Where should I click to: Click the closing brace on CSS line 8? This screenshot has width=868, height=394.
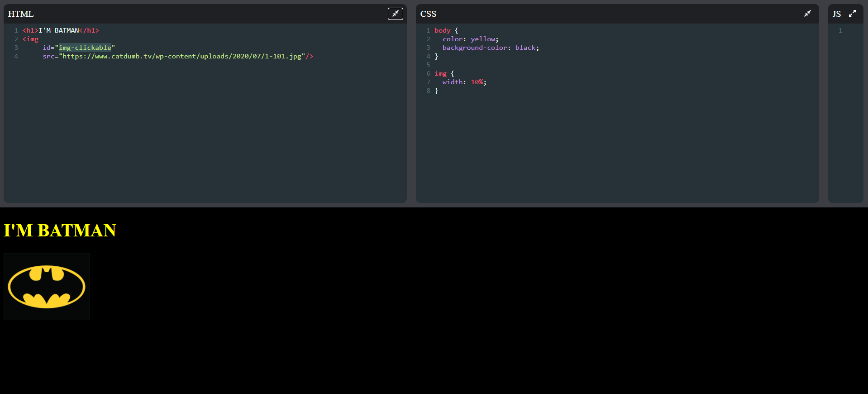(436, 91)
